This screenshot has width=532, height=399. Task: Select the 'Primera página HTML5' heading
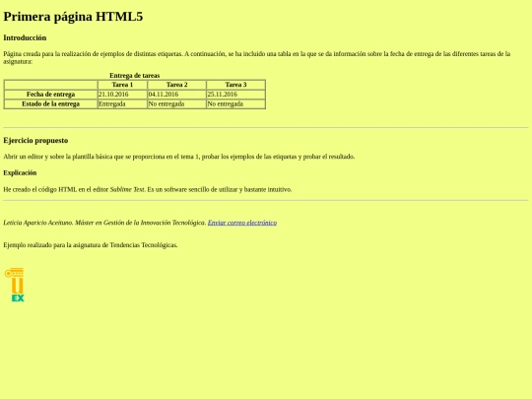click(73, 17)
